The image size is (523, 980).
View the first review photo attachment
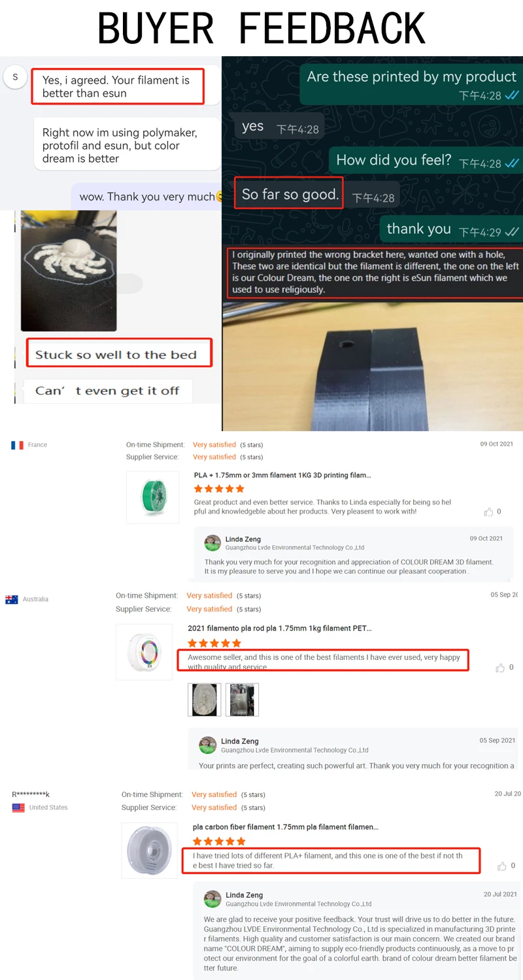coord(204,700)
